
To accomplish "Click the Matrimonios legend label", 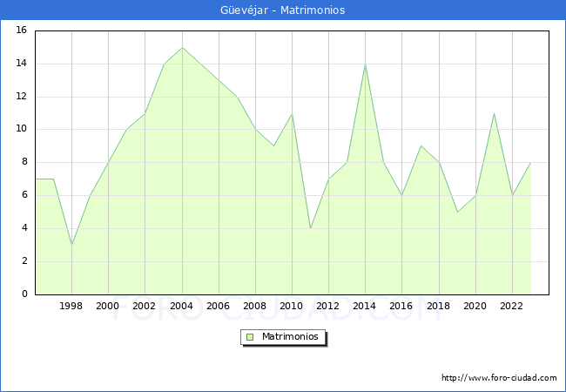I will point(290,336).
